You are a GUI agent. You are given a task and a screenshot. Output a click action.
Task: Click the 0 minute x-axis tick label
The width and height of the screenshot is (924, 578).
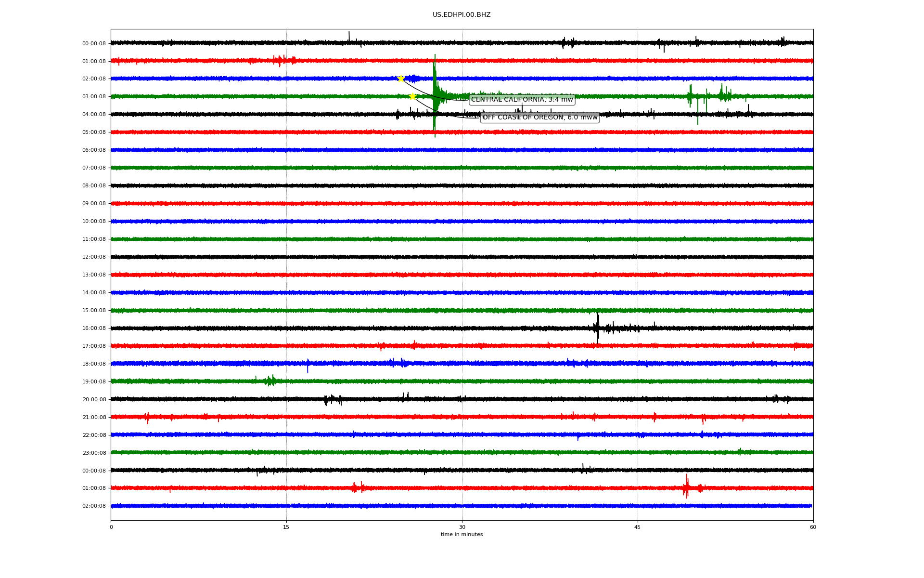tap(111, 527)
